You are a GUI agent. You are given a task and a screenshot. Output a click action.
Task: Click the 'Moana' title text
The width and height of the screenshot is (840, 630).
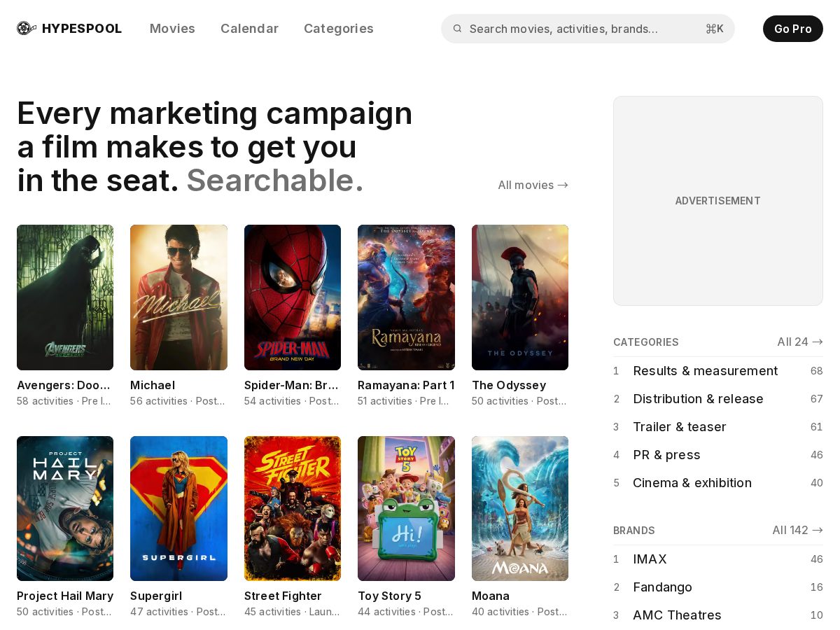pos(491,596)
